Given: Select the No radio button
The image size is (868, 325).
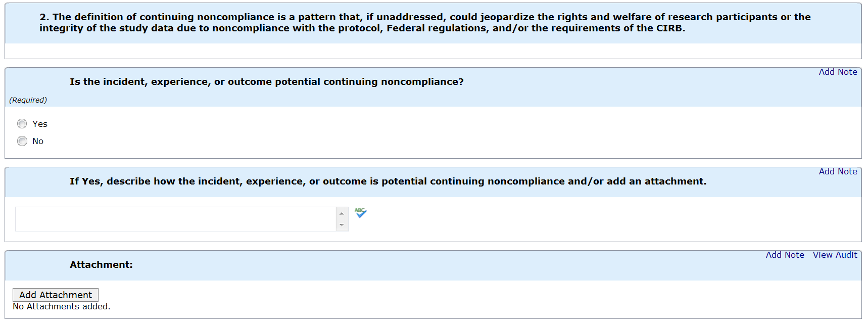Looking at the screenshot, I should point(22,141).
